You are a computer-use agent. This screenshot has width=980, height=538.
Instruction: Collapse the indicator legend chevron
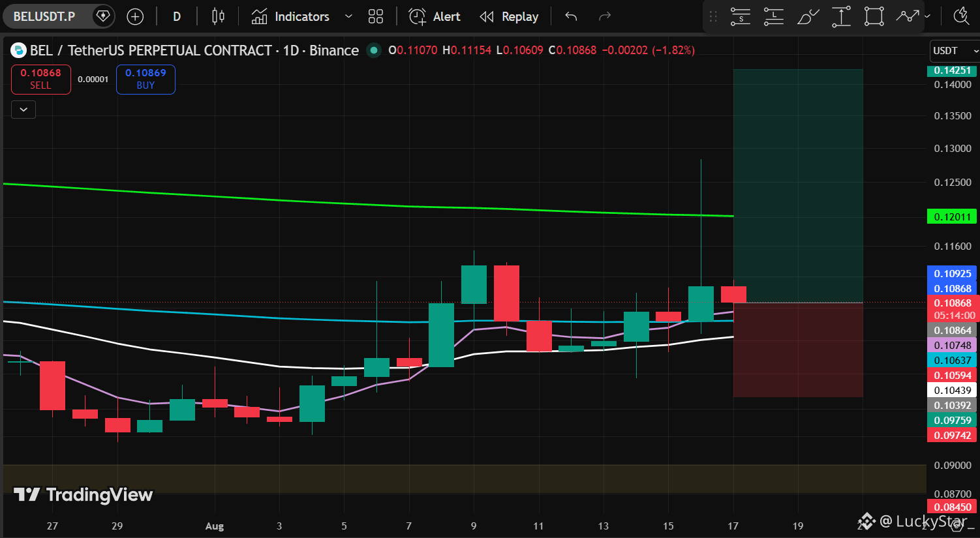click(x=23, y=110)
